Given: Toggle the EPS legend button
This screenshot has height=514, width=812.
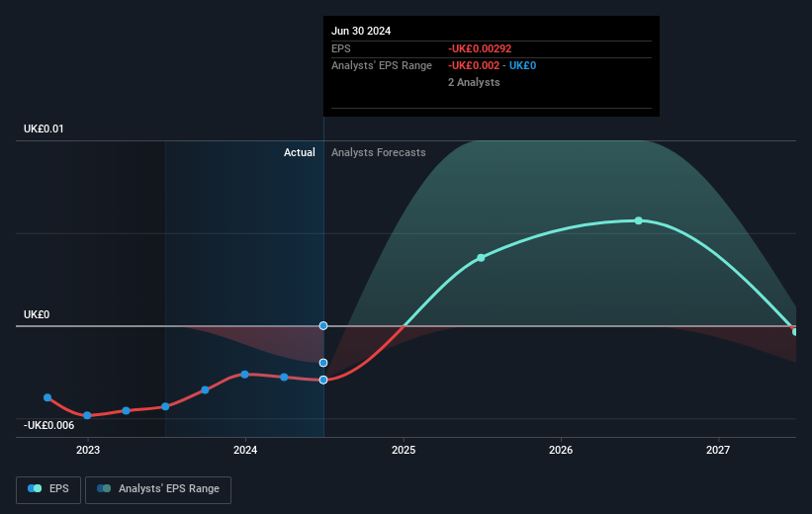Looking at the screenshot, I should coord(48,489).
